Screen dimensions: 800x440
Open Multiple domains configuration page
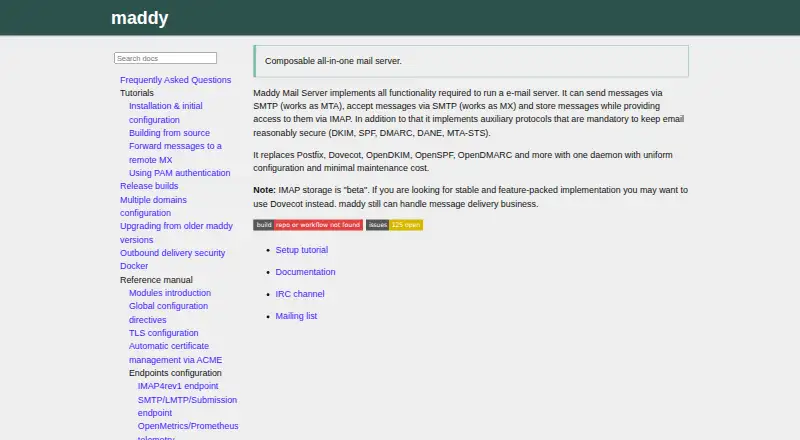153,206
